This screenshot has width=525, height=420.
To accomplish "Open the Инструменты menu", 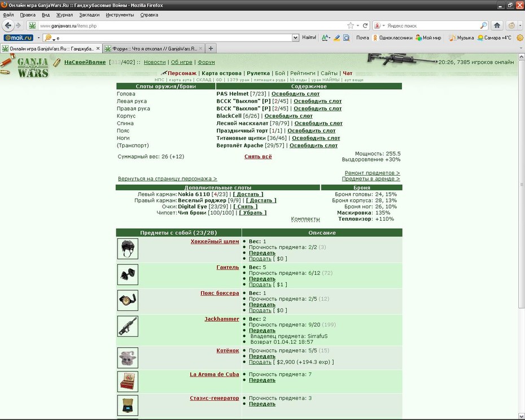I will tap(120, 15).
